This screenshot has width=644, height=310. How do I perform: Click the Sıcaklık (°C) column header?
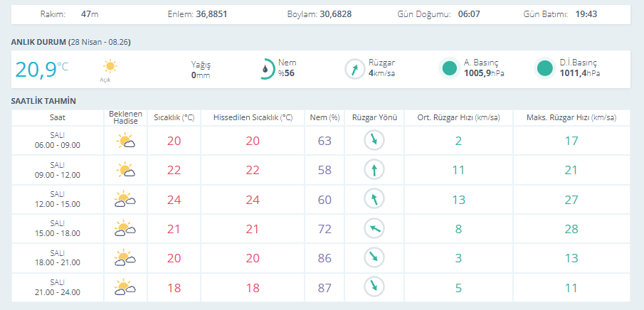174,117
